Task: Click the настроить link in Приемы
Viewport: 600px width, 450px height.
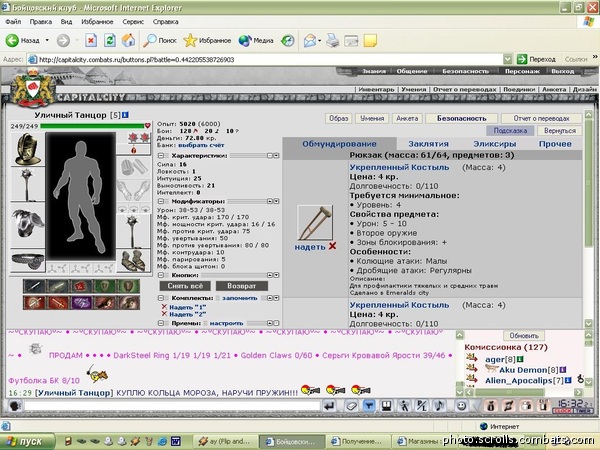Action: tap(226, 323)
